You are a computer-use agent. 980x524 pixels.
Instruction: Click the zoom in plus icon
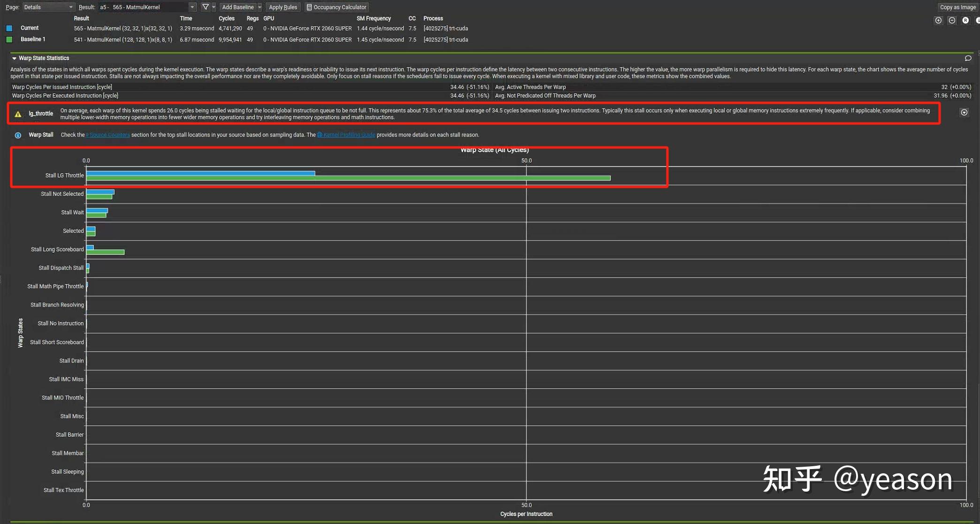point(938,20)
